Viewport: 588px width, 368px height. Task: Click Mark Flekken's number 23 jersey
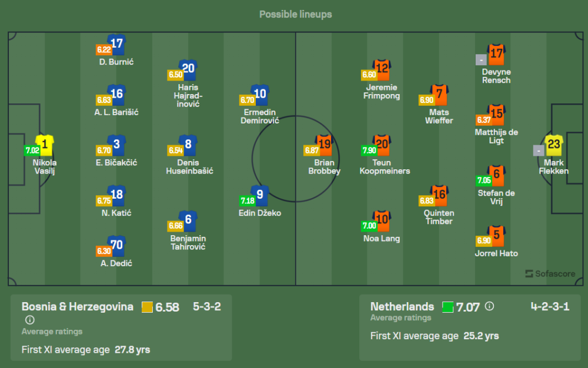click(554, 145)
